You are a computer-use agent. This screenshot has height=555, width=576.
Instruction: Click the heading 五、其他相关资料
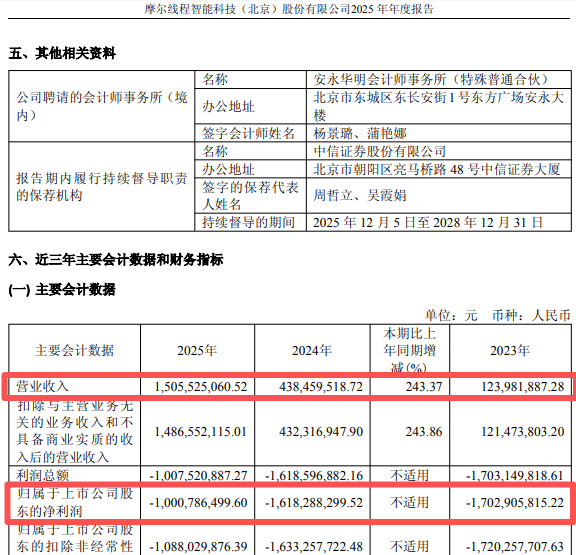(x=62, y=54)
